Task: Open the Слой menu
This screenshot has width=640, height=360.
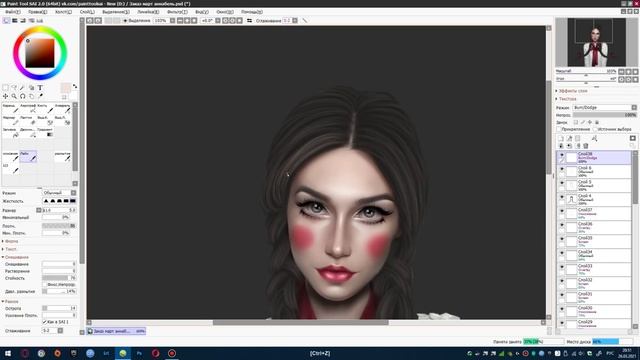Action: click(x=87, y=12)
